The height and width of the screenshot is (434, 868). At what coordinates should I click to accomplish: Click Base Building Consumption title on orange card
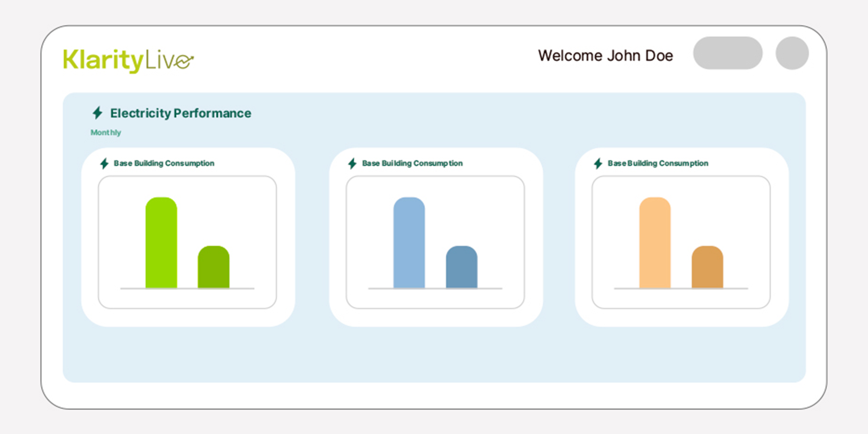[658, 163]
